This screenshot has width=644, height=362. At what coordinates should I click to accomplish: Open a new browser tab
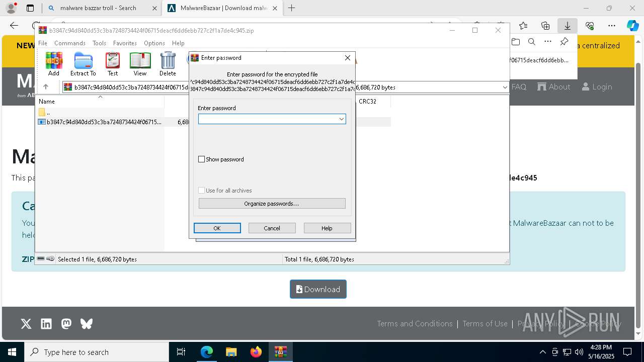coord(291,8)
